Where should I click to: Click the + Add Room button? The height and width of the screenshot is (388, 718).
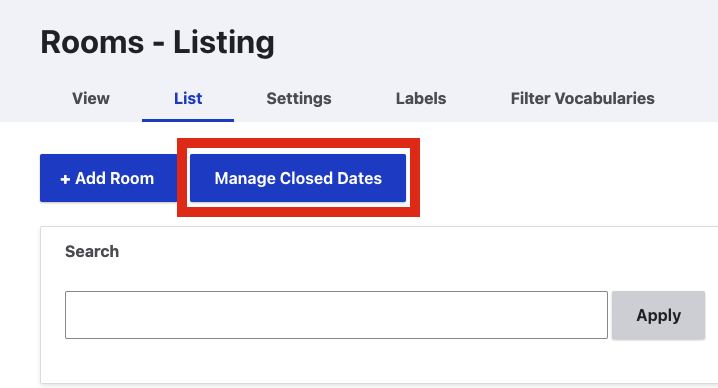click(109, 178)
